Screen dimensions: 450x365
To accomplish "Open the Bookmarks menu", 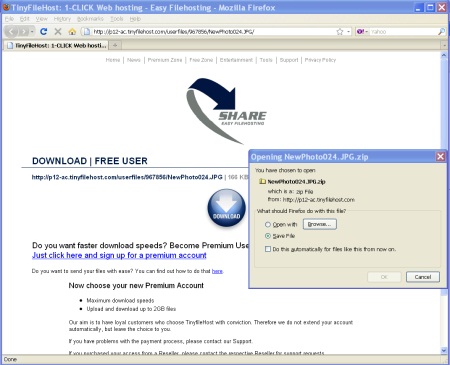I will tap(90, 19).
